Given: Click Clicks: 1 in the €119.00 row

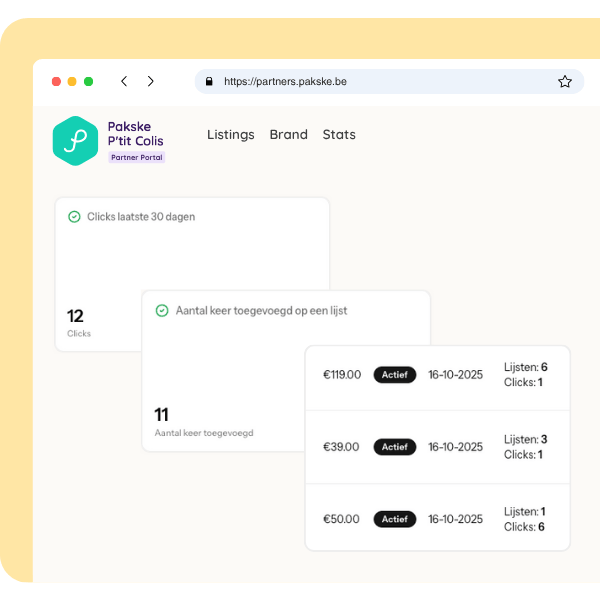Looking at the screenshot, I should click(x=523, y=382).
